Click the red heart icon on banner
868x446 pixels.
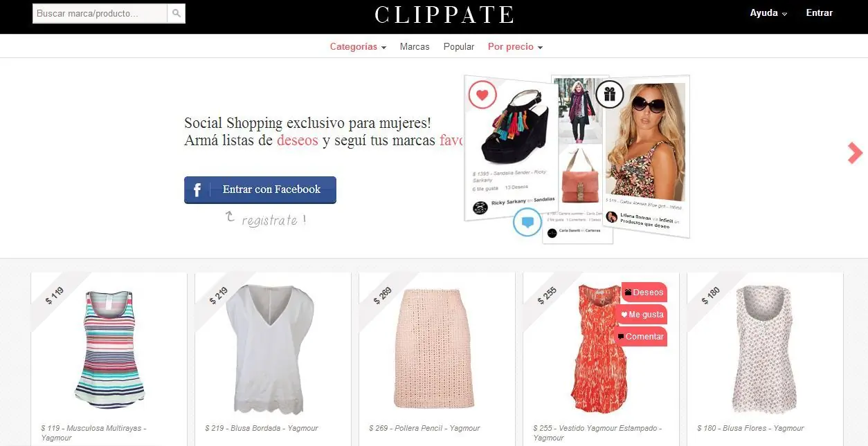click(x=482, y=94)
